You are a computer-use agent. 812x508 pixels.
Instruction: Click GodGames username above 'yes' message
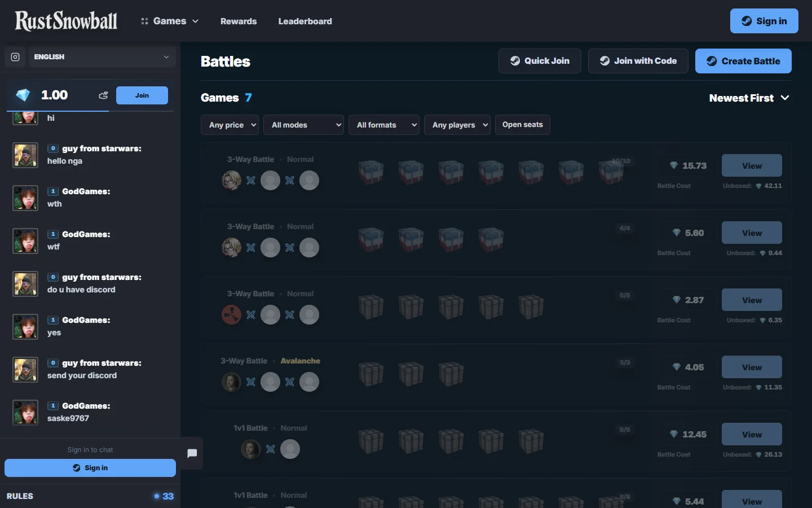[x=86, y=320]
